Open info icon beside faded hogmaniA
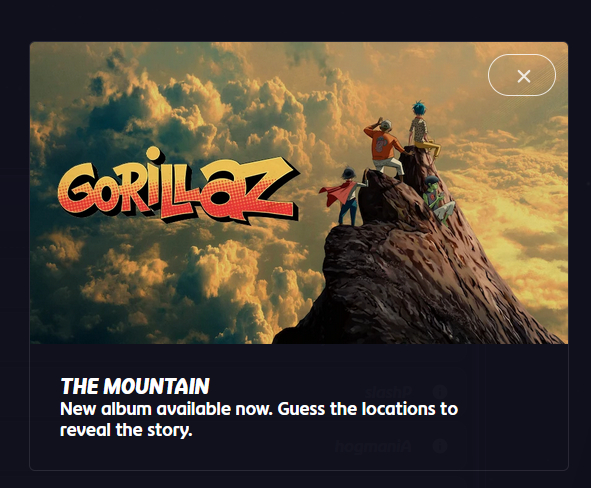The width and height of the screenshot is (591, 488). [x=439, y=446]
